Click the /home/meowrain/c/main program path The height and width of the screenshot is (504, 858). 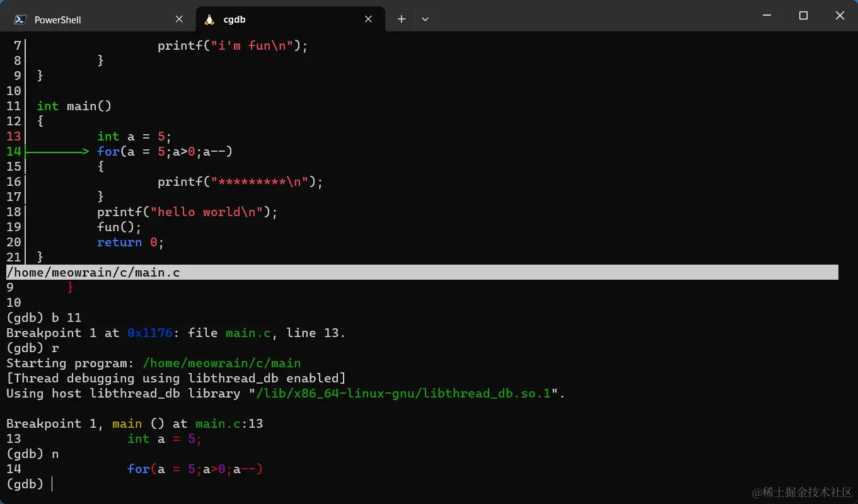(222, 363)
